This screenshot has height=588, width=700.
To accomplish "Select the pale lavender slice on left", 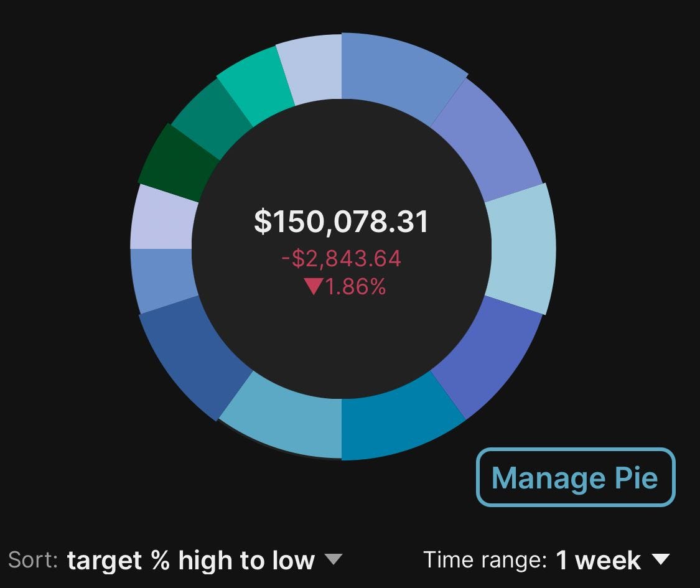I will click(163, 218).
